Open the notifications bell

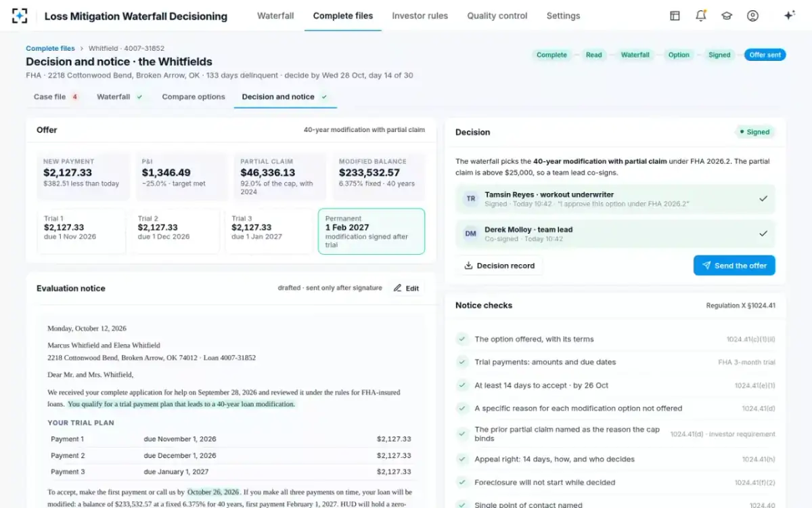click(x=700, y=16)
